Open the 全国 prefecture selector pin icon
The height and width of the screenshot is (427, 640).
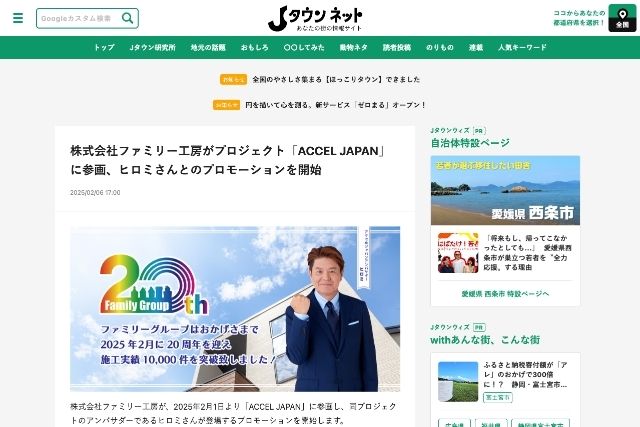622,18
